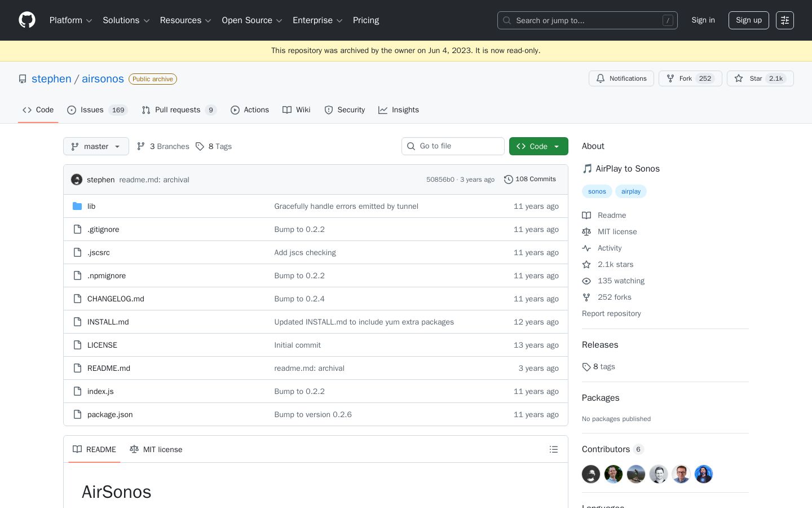Switch to the Insights tab

tap(399, 110)
